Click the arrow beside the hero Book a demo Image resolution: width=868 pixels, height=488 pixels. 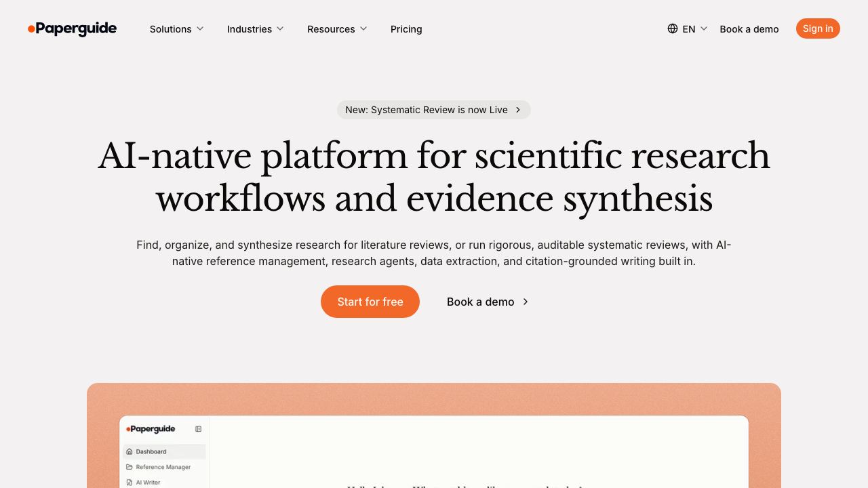[526, 302]
